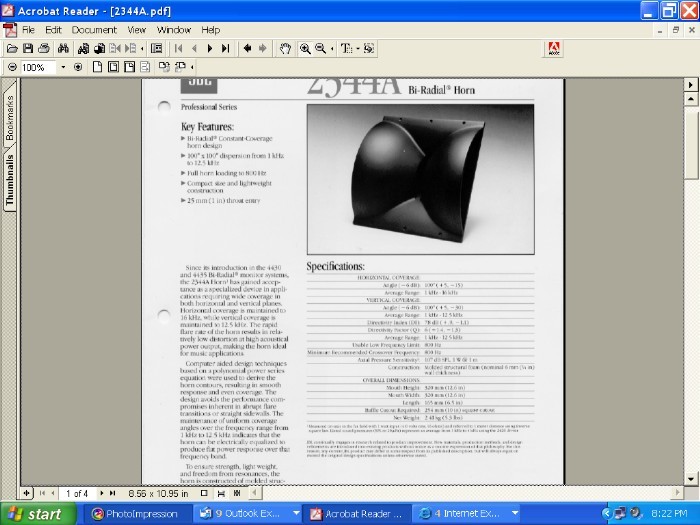This screenshot has height=525, width=700.
Task: Open the Edit menu
Action: click(x=53, y=30)
